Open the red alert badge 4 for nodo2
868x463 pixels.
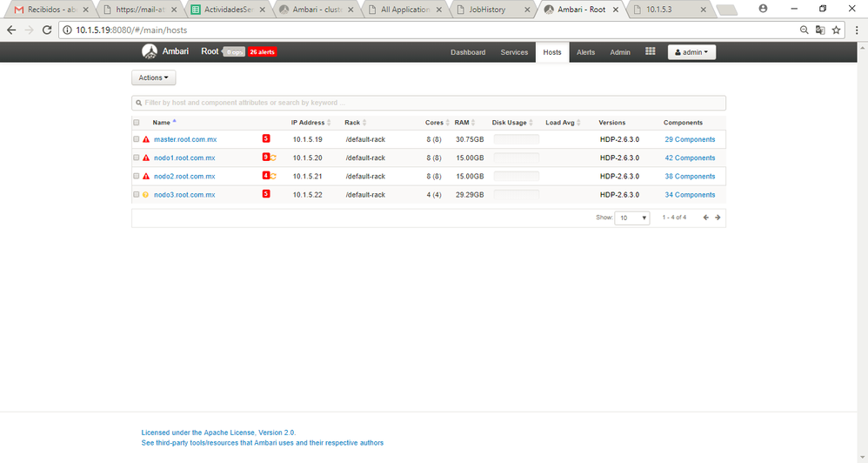266,176
